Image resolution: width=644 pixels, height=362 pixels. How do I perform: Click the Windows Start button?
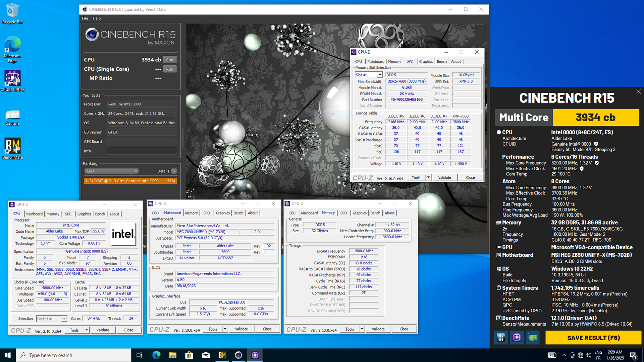8,355
